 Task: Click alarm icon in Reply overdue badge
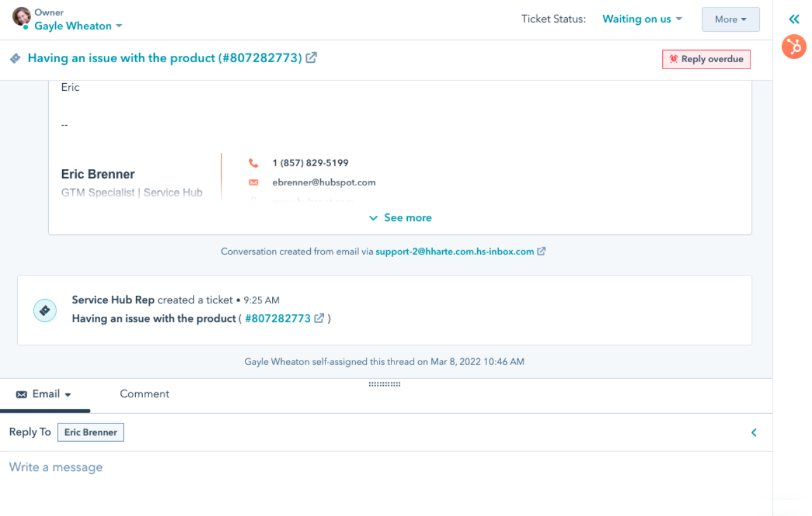pos(674,59)
